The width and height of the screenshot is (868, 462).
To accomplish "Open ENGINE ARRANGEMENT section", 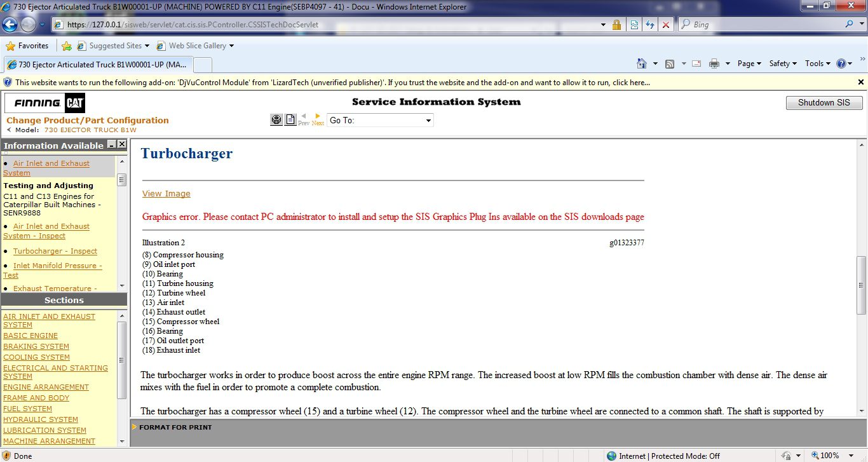I will pos(46,387).
